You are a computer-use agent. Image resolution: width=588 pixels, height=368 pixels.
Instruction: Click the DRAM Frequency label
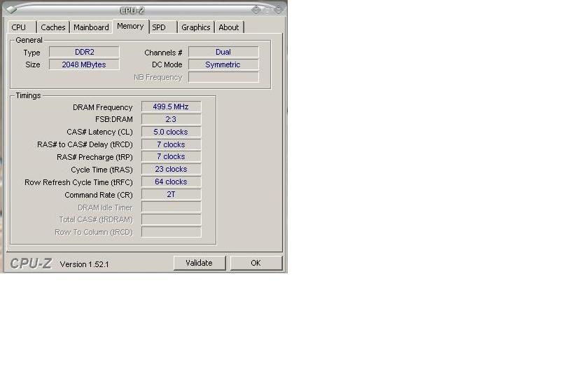(103, 107)
